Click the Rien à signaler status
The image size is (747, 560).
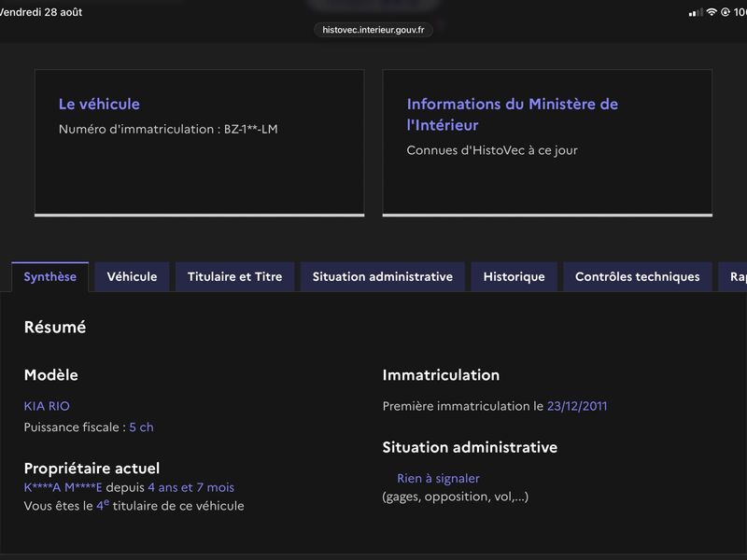pos(438,478)
